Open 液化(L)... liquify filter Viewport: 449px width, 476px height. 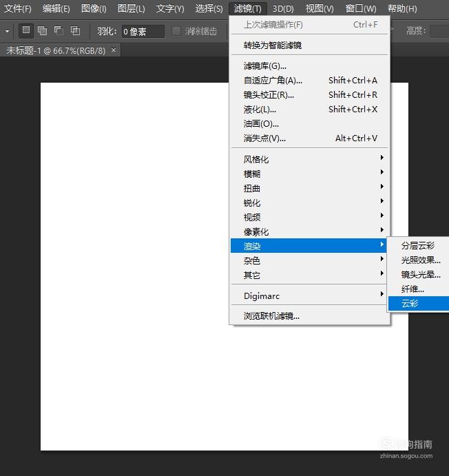309,110
